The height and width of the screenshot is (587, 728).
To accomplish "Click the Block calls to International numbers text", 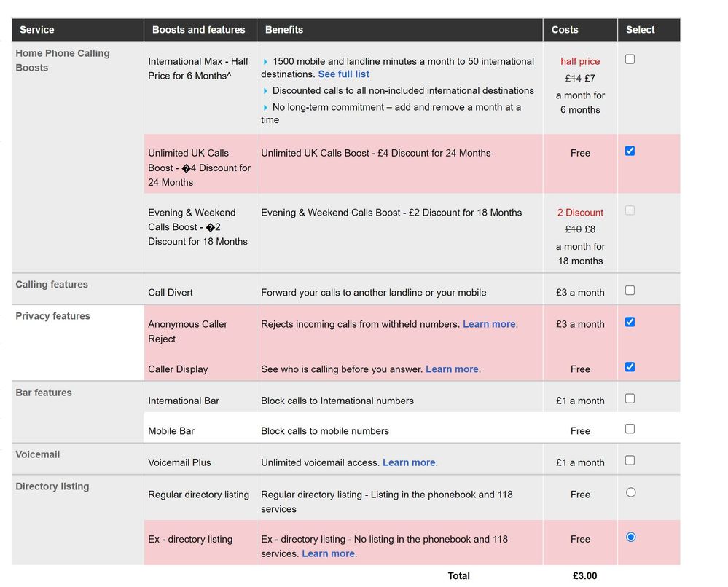I will tap(337, 401).
